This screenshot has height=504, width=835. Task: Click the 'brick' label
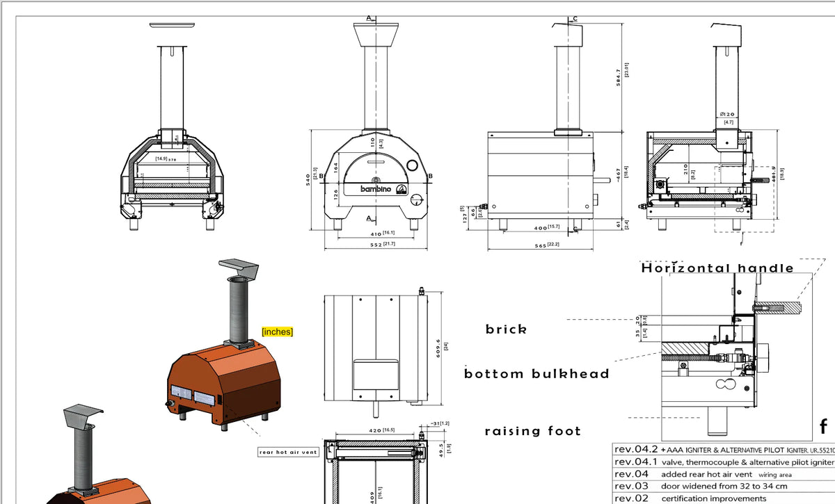506,330
